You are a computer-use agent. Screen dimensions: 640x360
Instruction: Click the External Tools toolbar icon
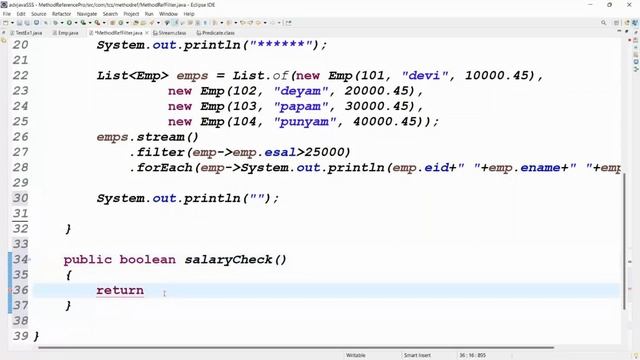[x=97, y=23]
